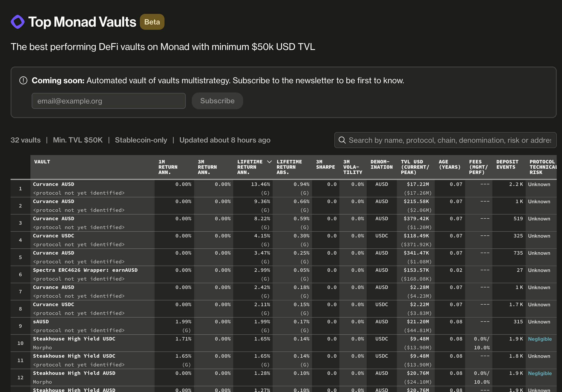The height and width of the screenshot is (392, 562).
Task: Open Steakhouse High Yield USDC row 10
Action: [x=74, y=339]
